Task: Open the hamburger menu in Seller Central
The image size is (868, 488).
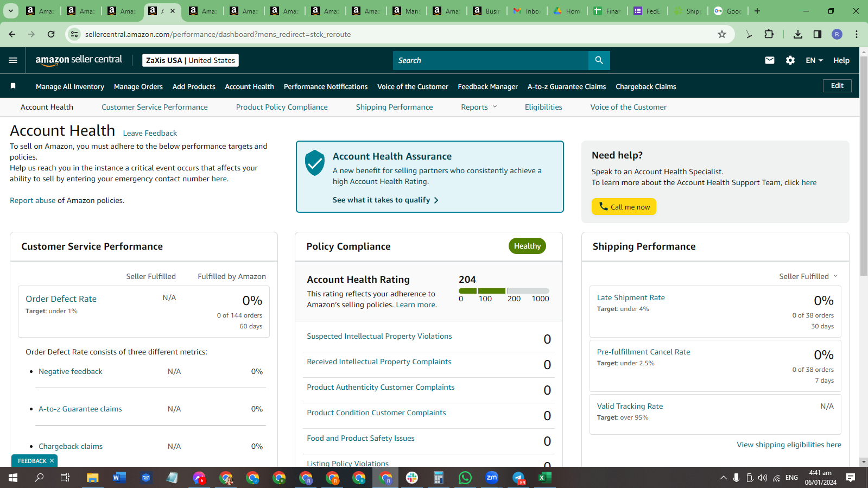Action: click(13, 60)
